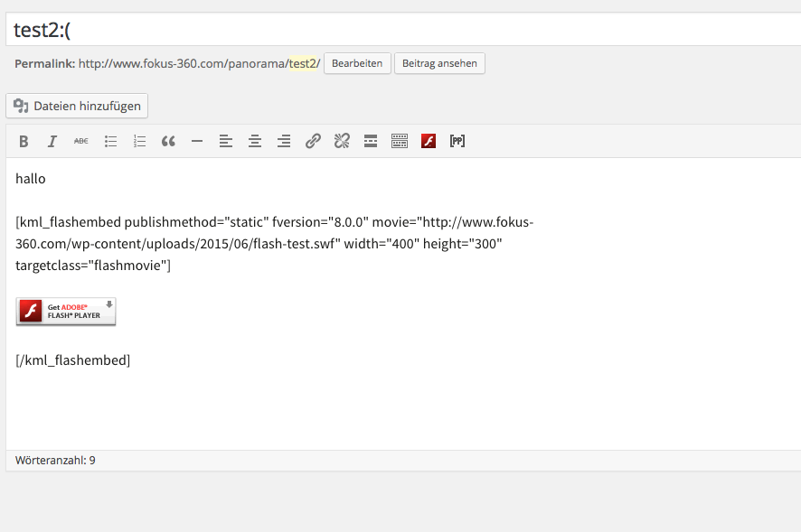
Task: Align text to the left
Action: click(x=226, y=141)
